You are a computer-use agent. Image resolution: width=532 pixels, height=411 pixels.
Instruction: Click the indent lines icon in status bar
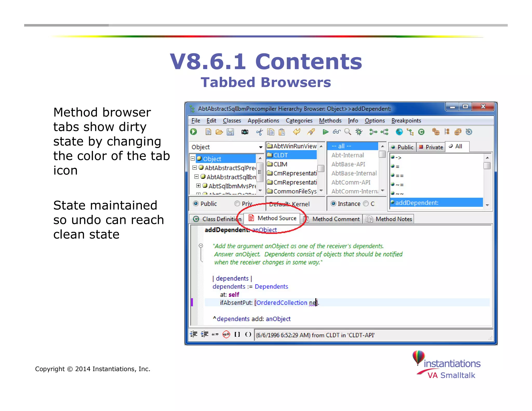(x=205, y=334)
